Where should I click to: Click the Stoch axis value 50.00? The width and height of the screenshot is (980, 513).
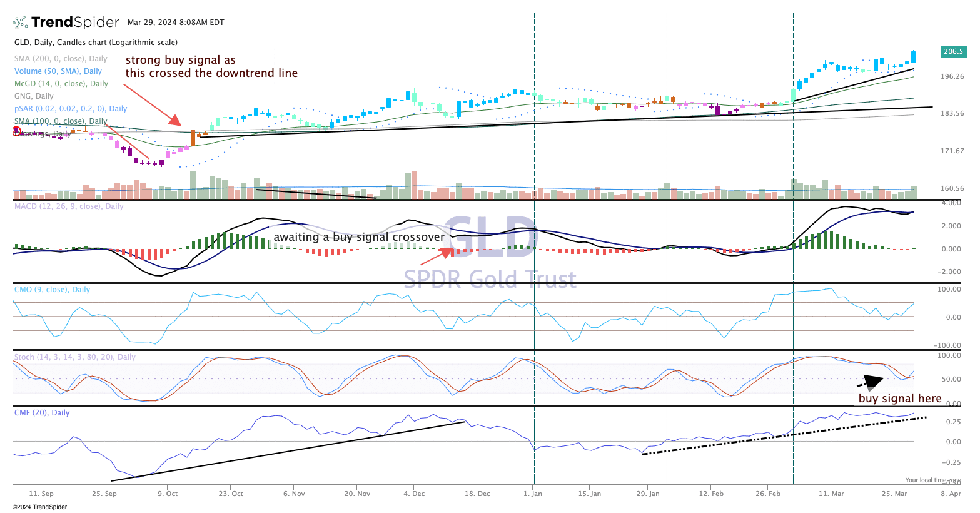pos(951,380)
